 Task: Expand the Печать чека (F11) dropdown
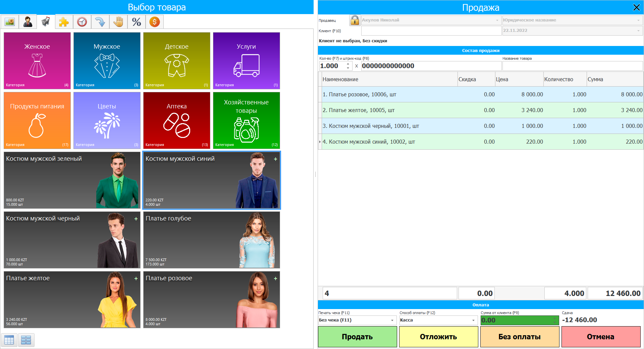click(x=392, y=320)
